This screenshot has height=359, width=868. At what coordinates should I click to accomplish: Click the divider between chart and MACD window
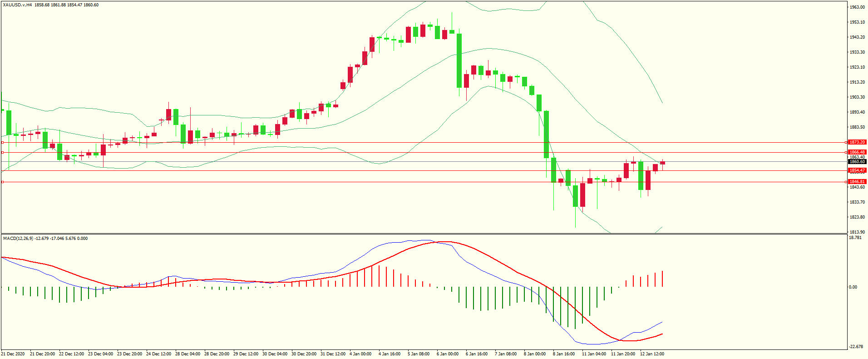pyautogui.click(x=424, y=234)
